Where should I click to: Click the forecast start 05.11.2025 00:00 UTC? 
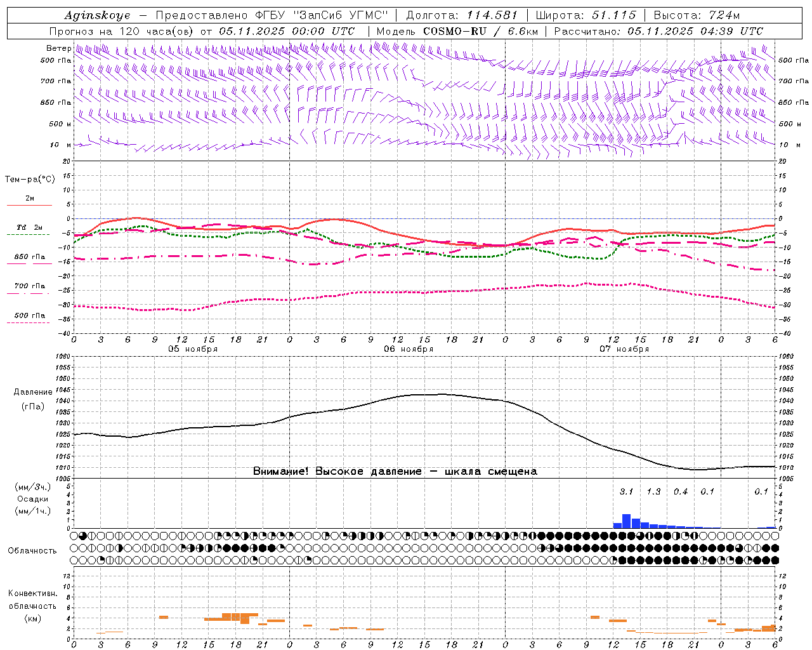tap(287, 31)
